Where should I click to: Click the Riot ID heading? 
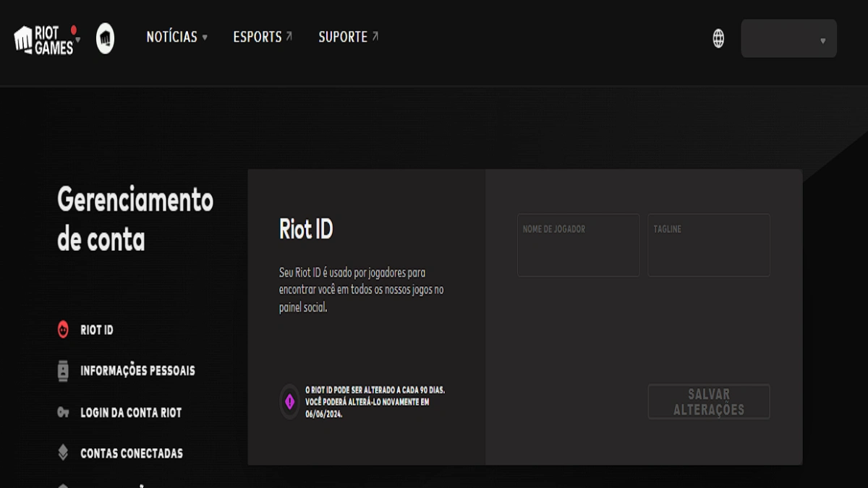click(x=306, y=229)
